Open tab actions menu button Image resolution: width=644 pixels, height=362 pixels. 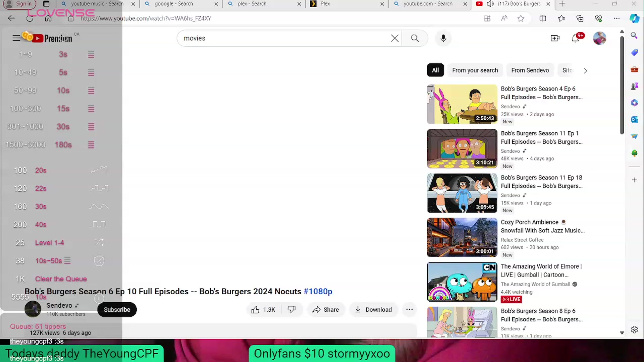(46, 4)
